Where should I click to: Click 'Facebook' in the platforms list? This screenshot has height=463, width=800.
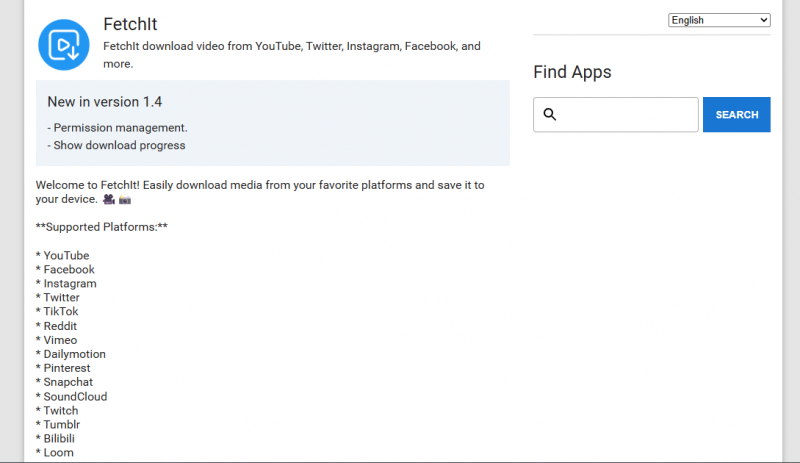(69, 269)
